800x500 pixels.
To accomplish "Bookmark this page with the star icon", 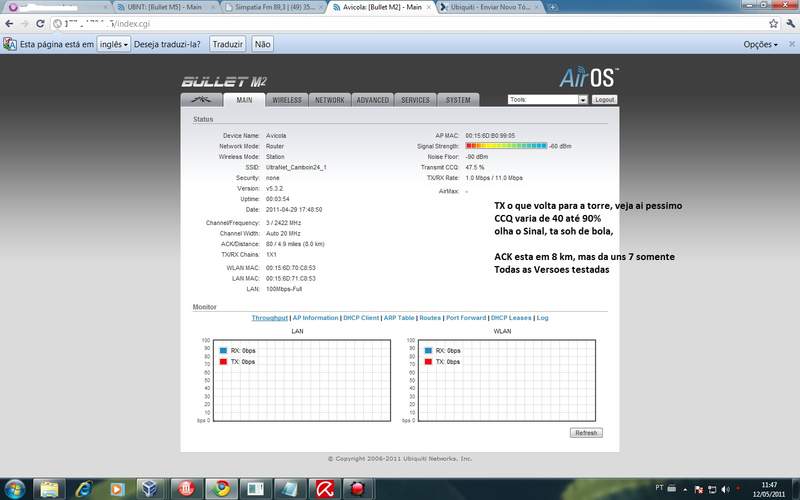I will [773, 23].
